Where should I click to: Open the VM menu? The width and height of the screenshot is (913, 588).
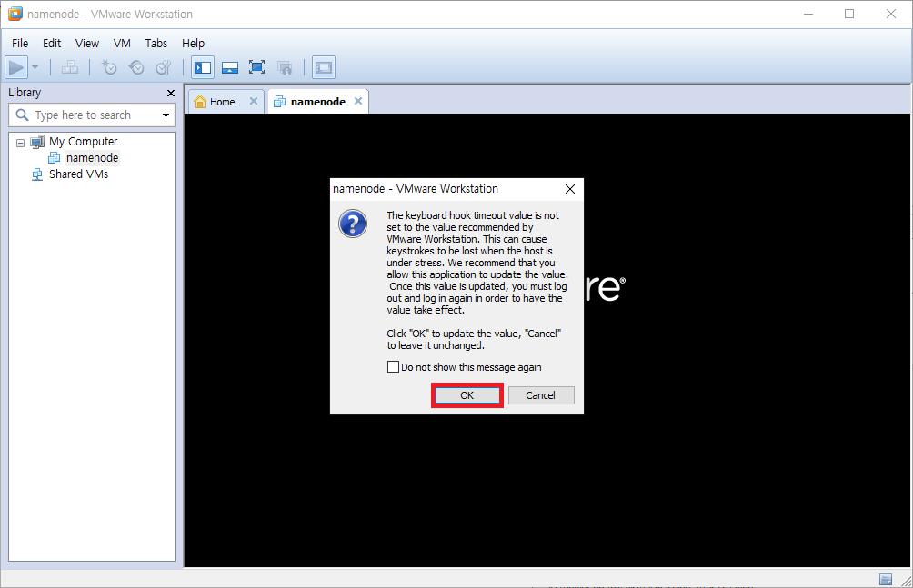[x=122, y=43]
